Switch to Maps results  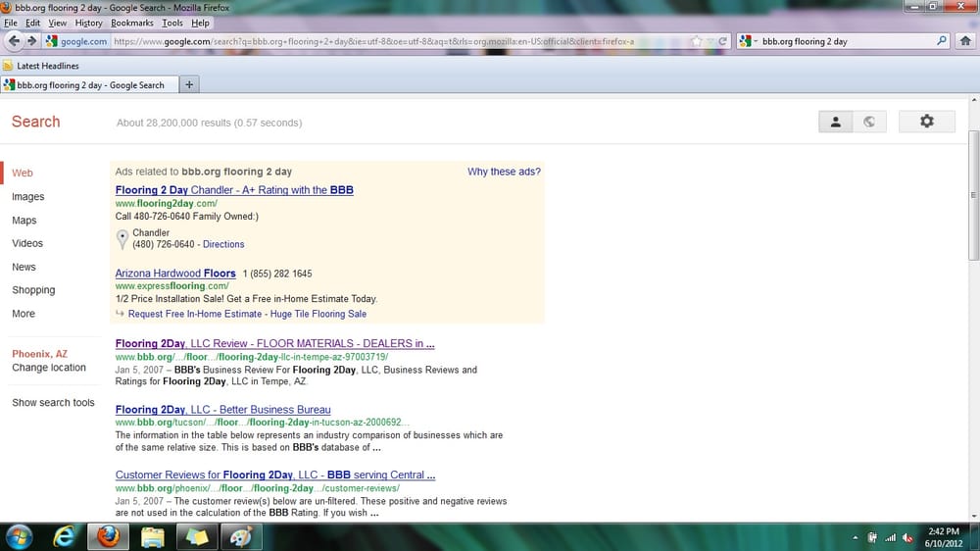tap(24, 221)
